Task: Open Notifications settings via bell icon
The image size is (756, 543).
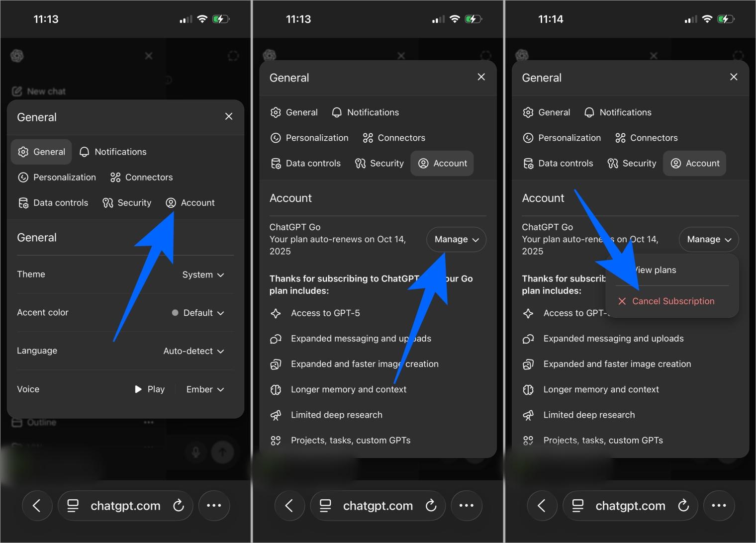Action: pyautogui.click(x=84, y=152)
